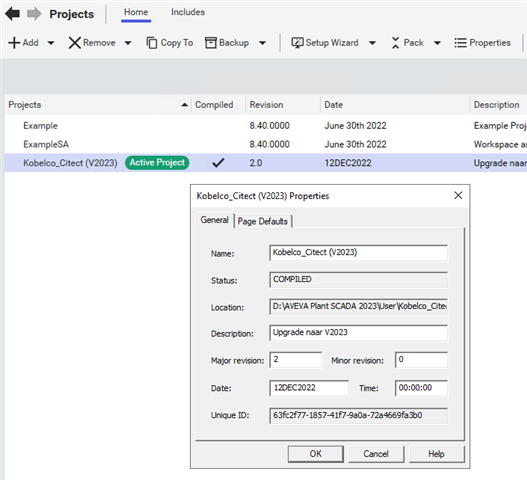Expand the Remove dropdown arrow

coord(128,43)
